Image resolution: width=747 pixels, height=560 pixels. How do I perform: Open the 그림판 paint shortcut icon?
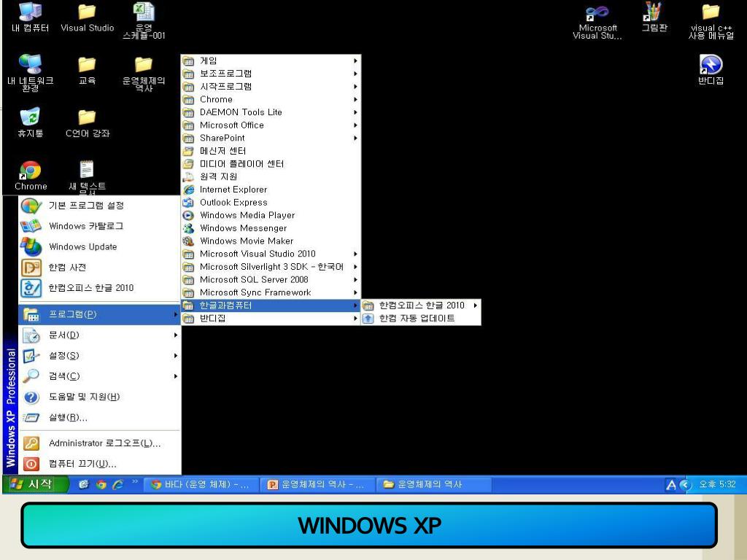coord(654,17)
